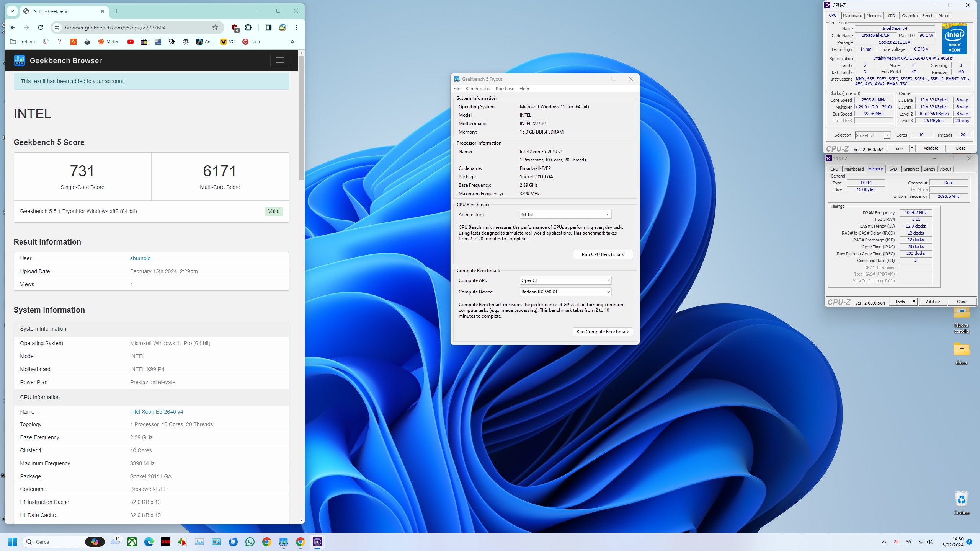The width and height of the screenshot is (980, 551).
Task: Go back in Chrome browser
Action: point(13,28)
